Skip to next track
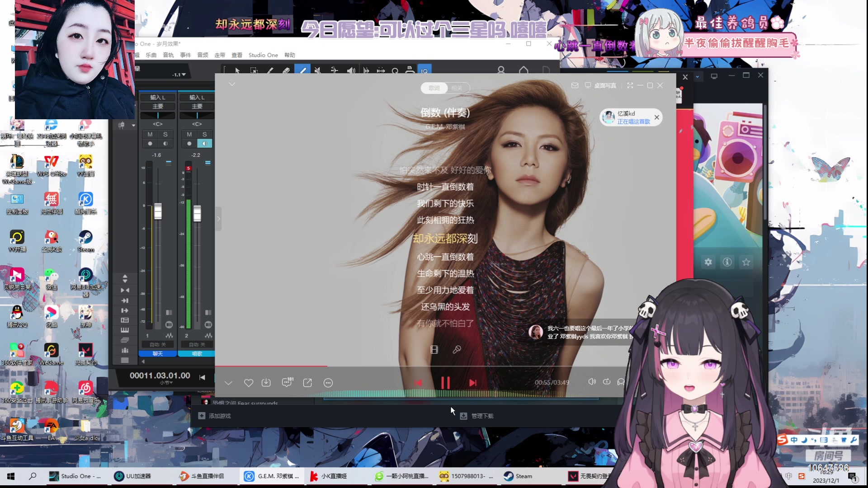Screen dimensions: 868x488 pyautogui.click(x=472, y=383)
